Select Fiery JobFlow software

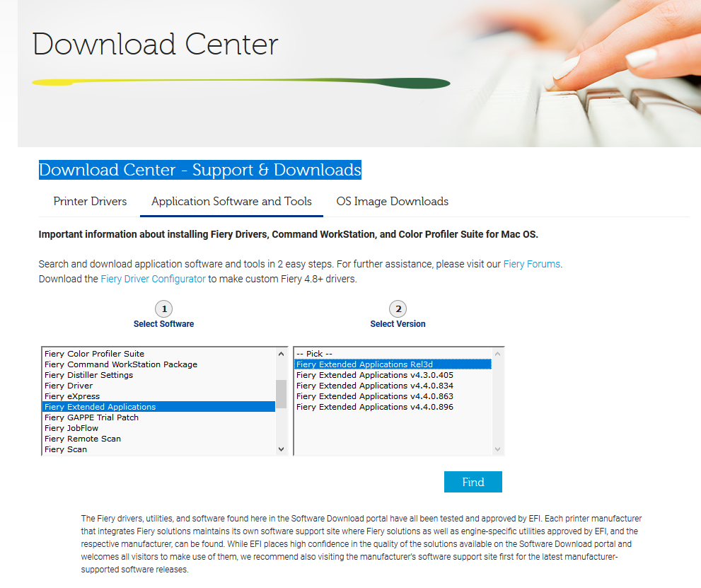tap(71, 428)
